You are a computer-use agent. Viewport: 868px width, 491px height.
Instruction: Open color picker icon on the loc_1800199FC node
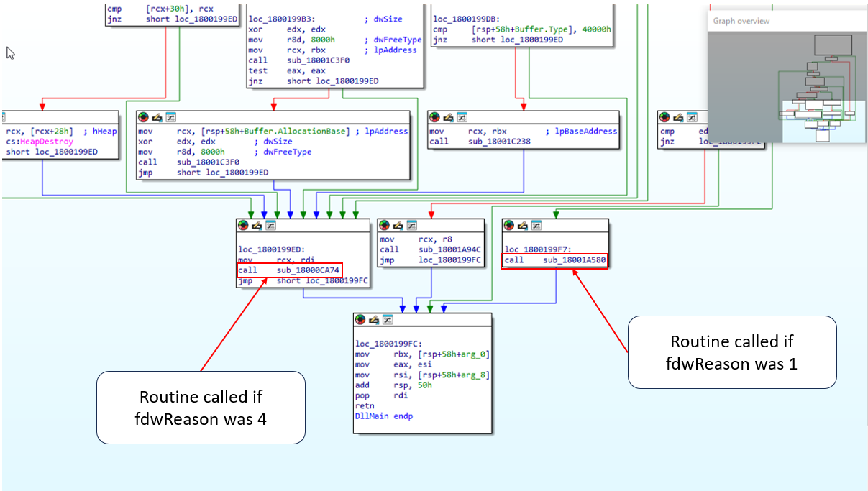pos(361,319)
